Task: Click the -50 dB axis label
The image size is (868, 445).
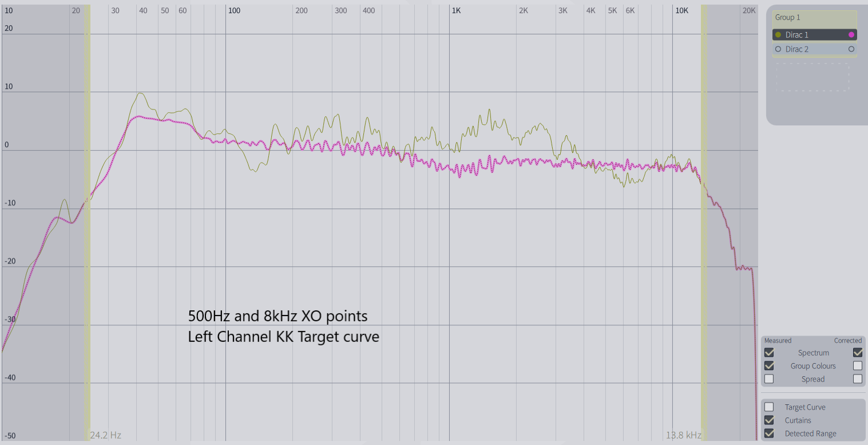Action: click(10, 436)
